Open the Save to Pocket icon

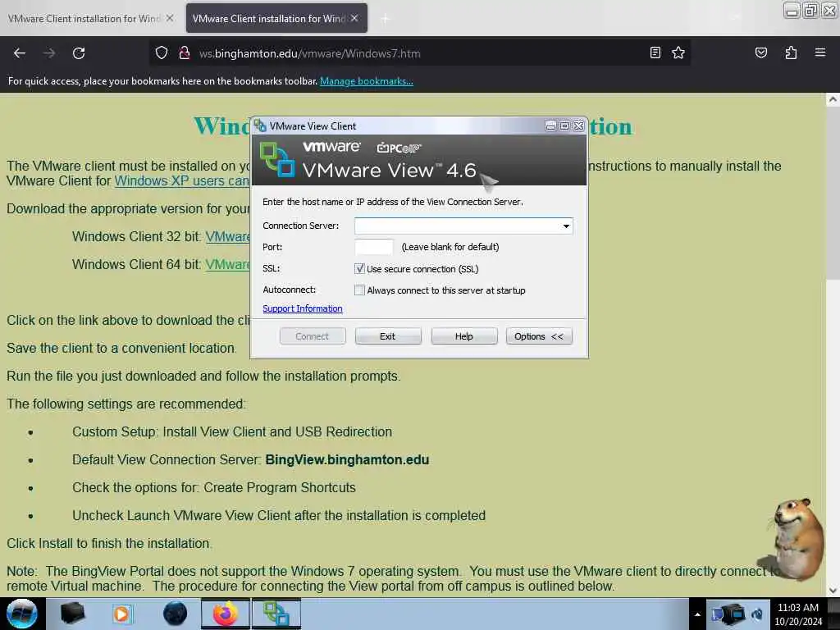tap(760, 52)
